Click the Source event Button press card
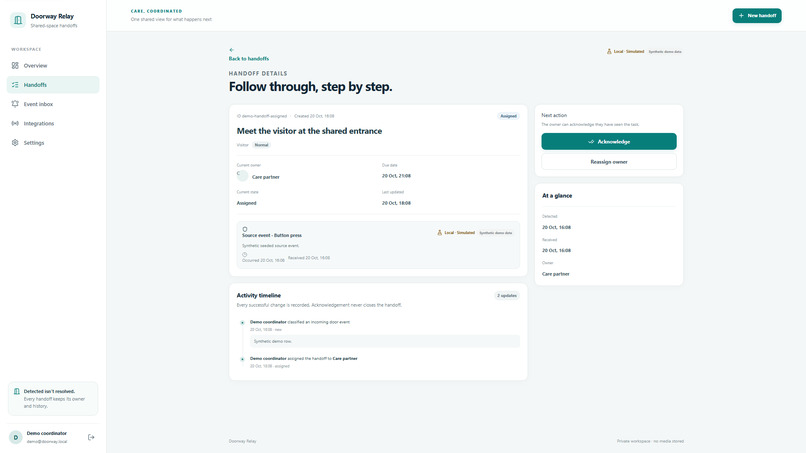806x453 pixels. 378,245
